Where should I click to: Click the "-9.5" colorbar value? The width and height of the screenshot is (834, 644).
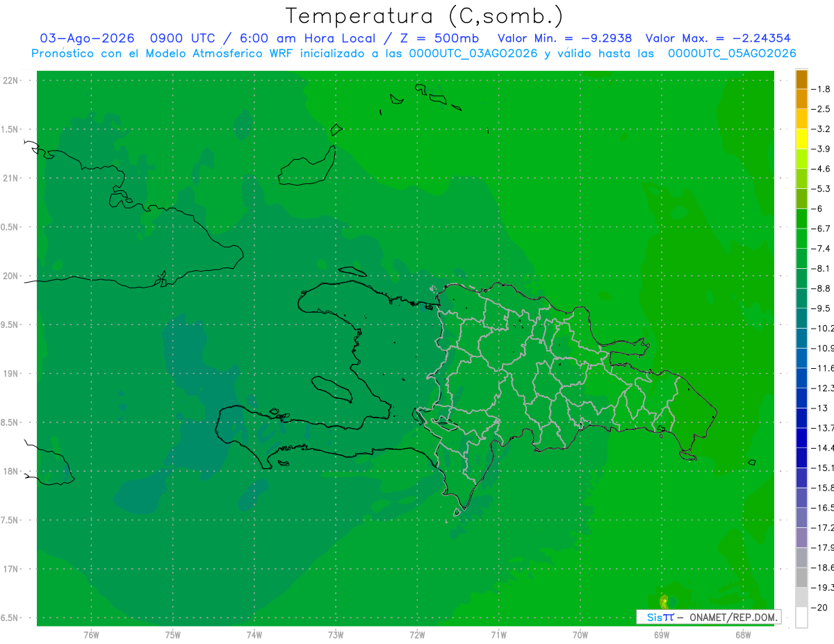pos(821,308)
